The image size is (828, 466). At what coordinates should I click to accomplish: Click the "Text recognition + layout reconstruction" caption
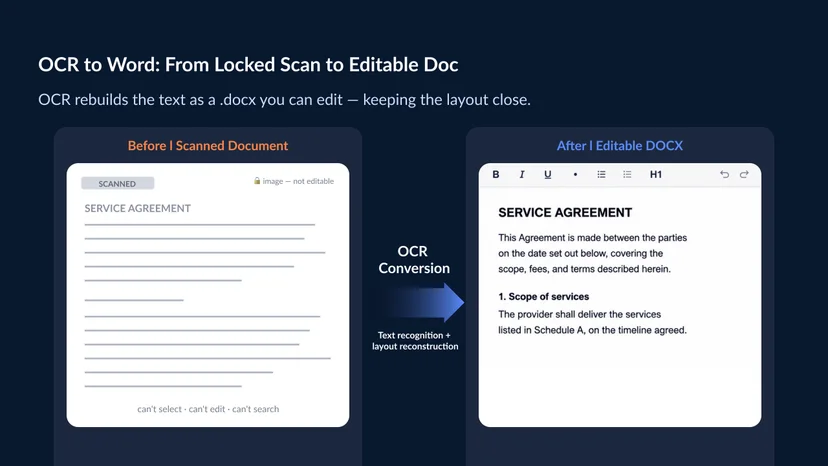[x=415, y=341]
